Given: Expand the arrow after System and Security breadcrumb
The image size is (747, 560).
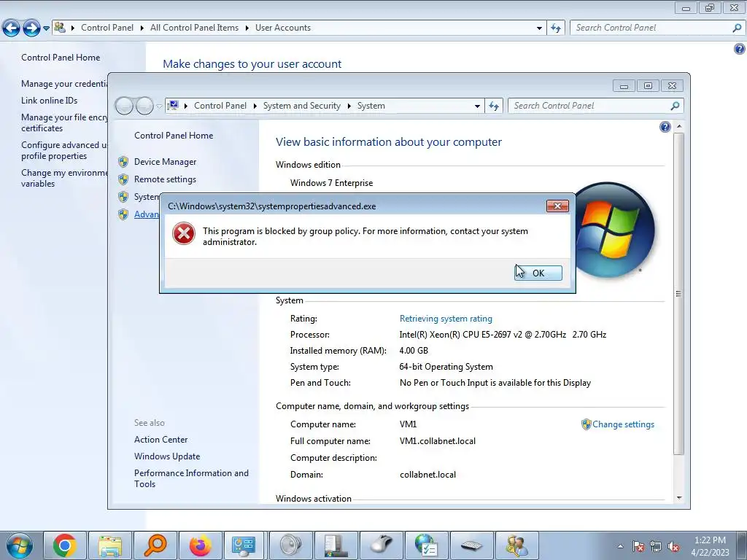Looking at the screenshot, I should point(349,106).
